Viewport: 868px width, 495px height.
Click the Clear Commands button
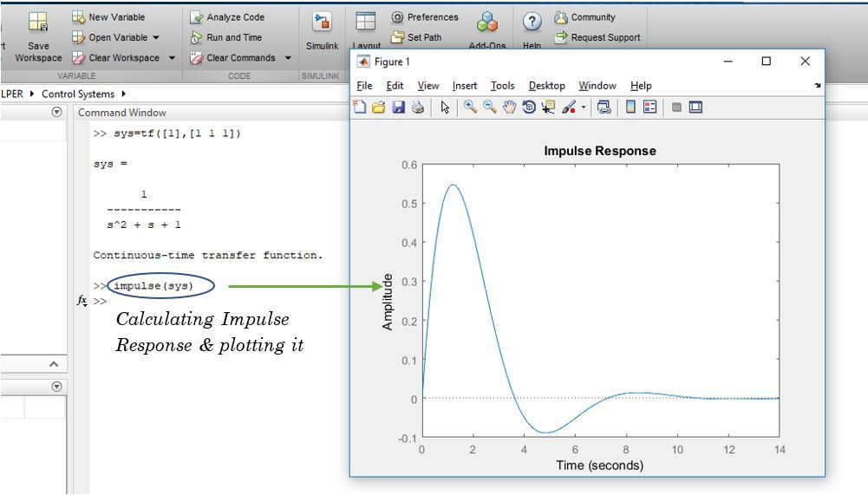(232, 57)
